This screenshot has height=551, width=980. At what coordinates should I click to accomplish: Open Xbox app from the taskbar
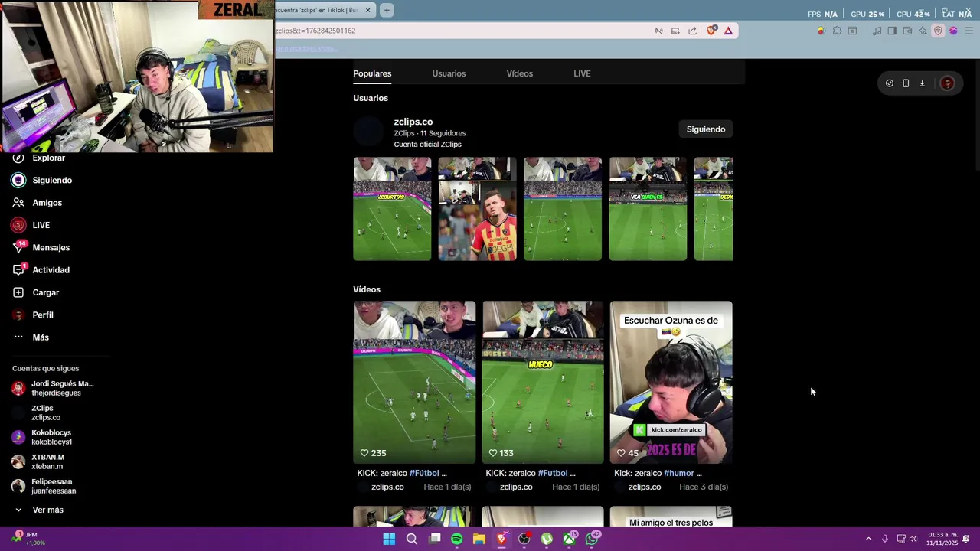pos(570,539)
